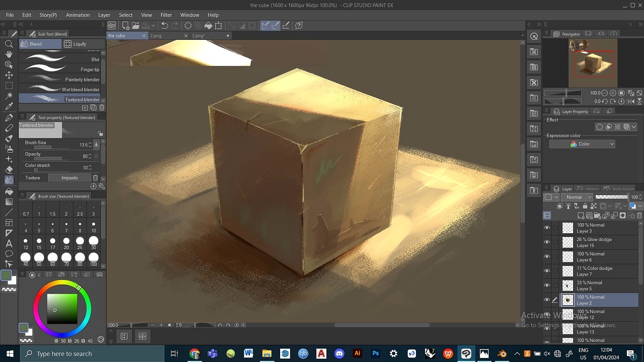Select the Eyedropper tool
The image size is (644, 362).
coord(9,107)
